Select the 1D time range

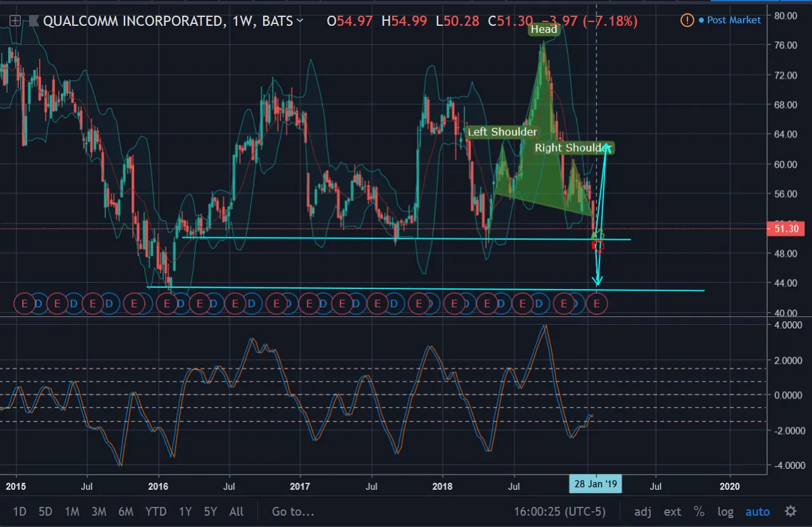tap(20, 512)
